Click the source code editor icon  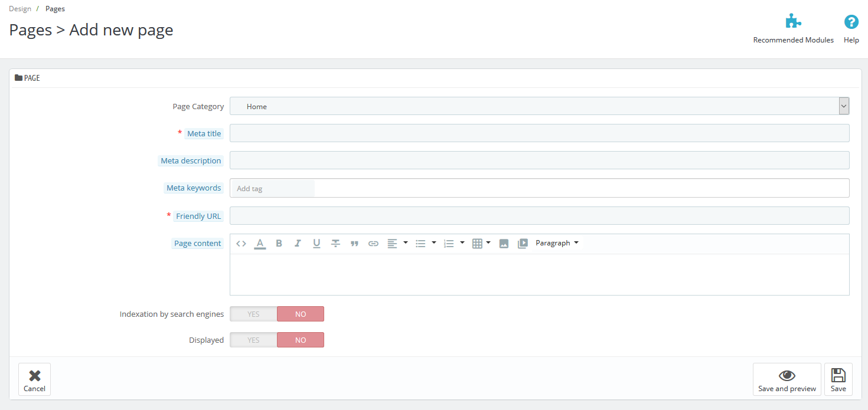coord(241,244)
